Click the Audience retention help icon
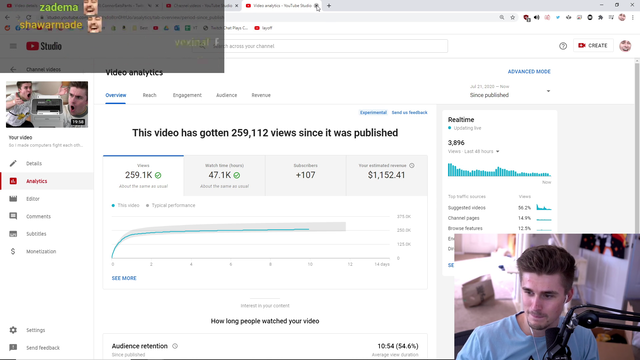The image size is (640, 360). [x=175, y=346]
